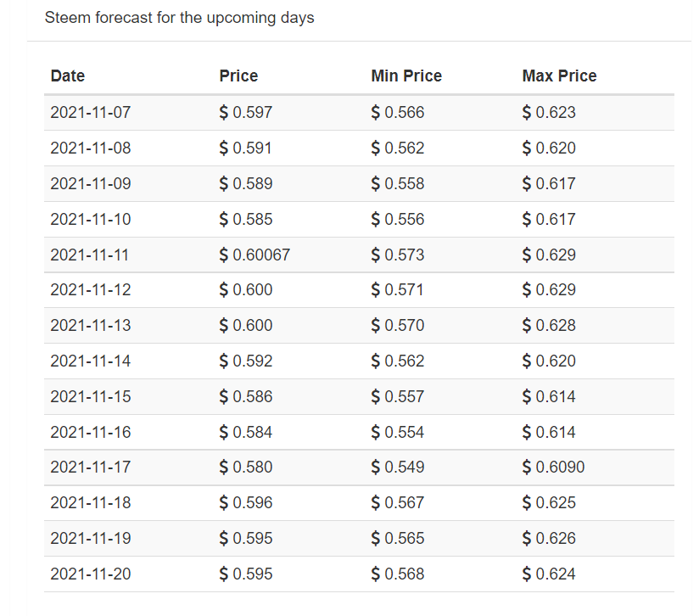699x616 pixels.
Task: Click the Min Price column header
Action: pos(406,76)
